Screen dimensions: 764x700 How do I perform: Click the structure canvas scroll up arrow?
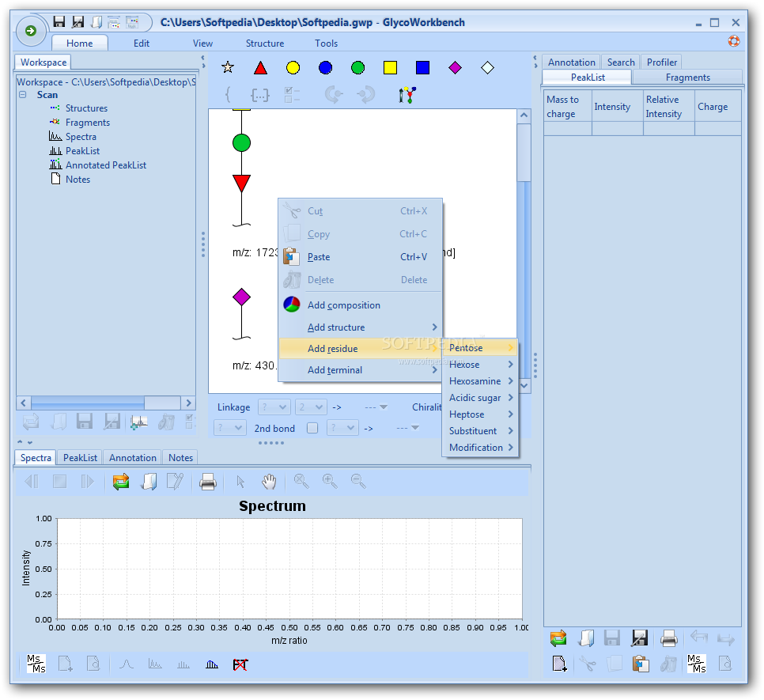(x=524, y=115)
